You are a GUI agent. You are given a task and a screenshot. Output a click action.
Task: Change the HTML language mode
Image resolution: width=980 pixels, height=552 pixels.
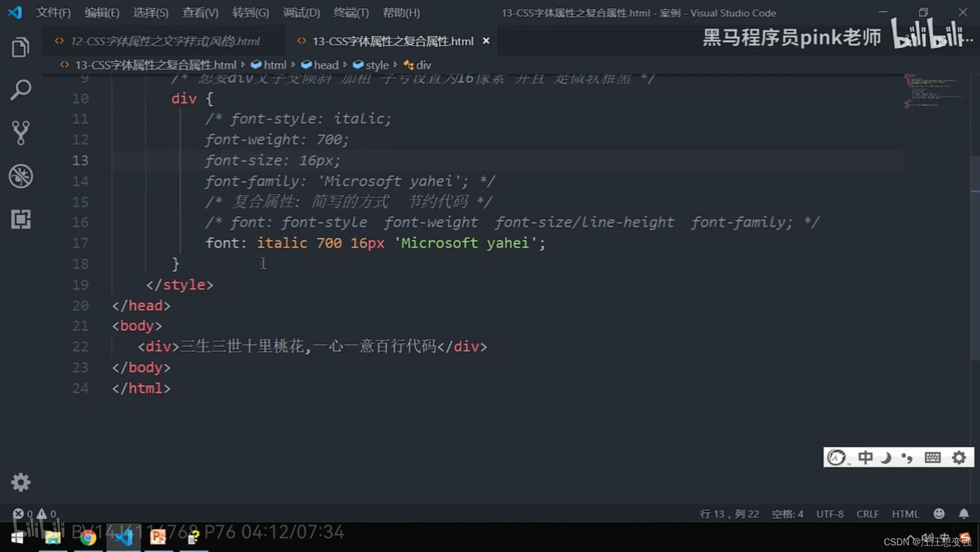click(905, 514)
